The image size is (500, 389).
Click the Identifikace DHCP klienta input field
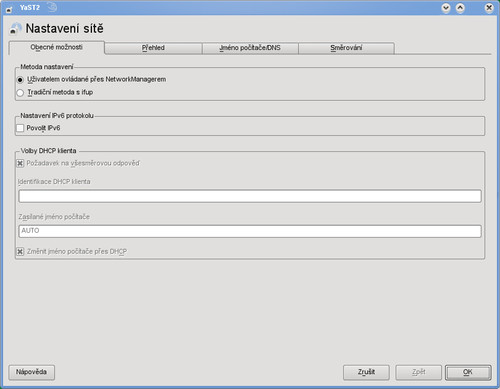click(x=250, y=196)
